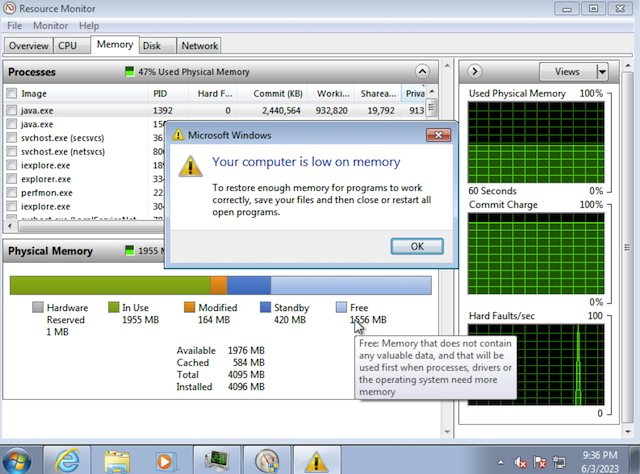This screenshot has height=474, width=640.
Task: Check the explorer.exe checkbox
Action: (x=11, y=179)
